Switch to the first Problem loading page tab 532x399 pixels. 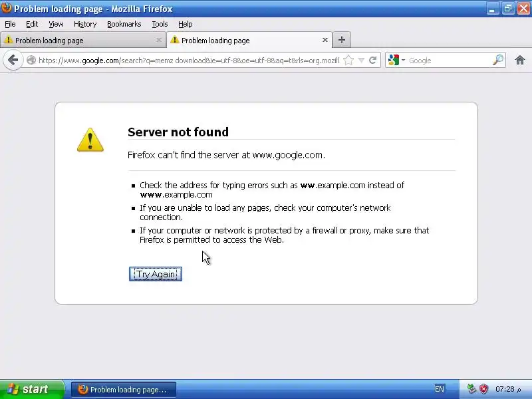click(x=82, y=40)
